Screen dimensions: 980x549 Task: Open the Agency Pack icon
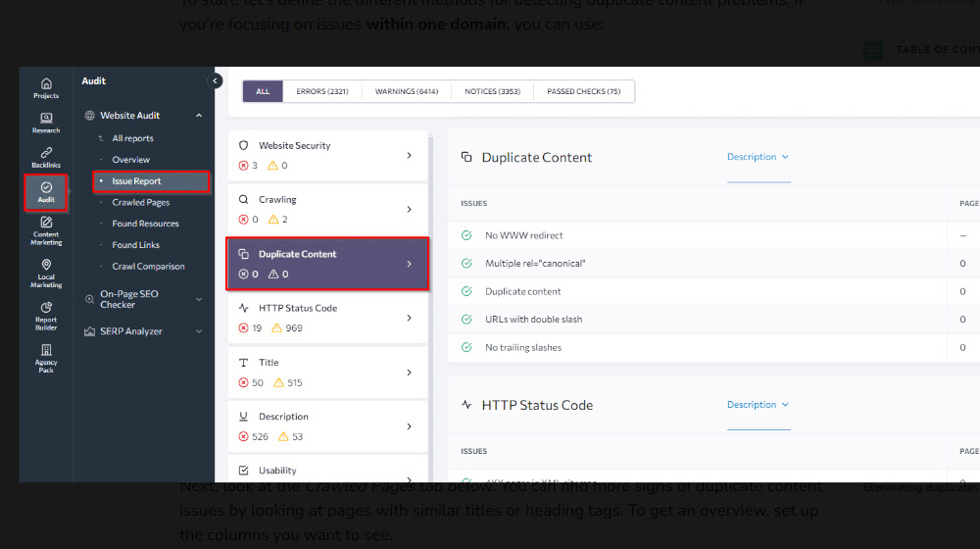[x=46, y=358]
